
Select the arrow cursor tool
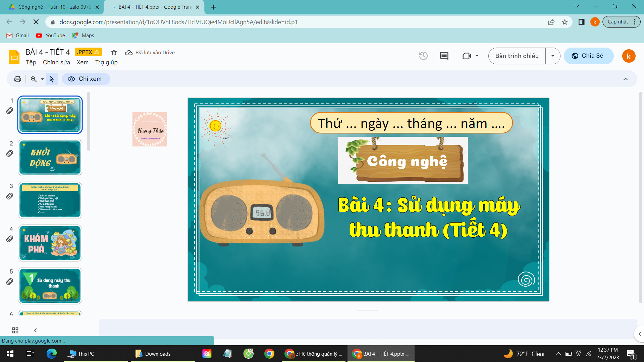click(x=52, y=79)
